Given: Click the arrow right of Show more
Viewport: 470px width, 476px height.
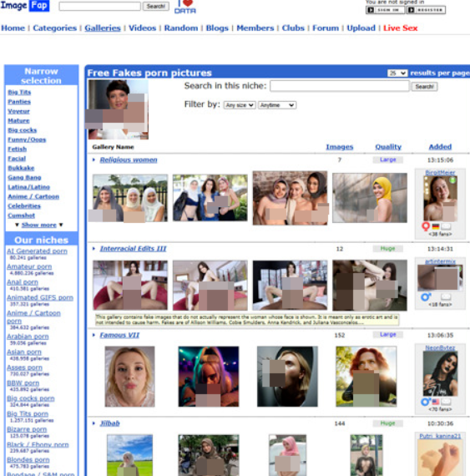Looking at the screenshot, I should (61, 225).
